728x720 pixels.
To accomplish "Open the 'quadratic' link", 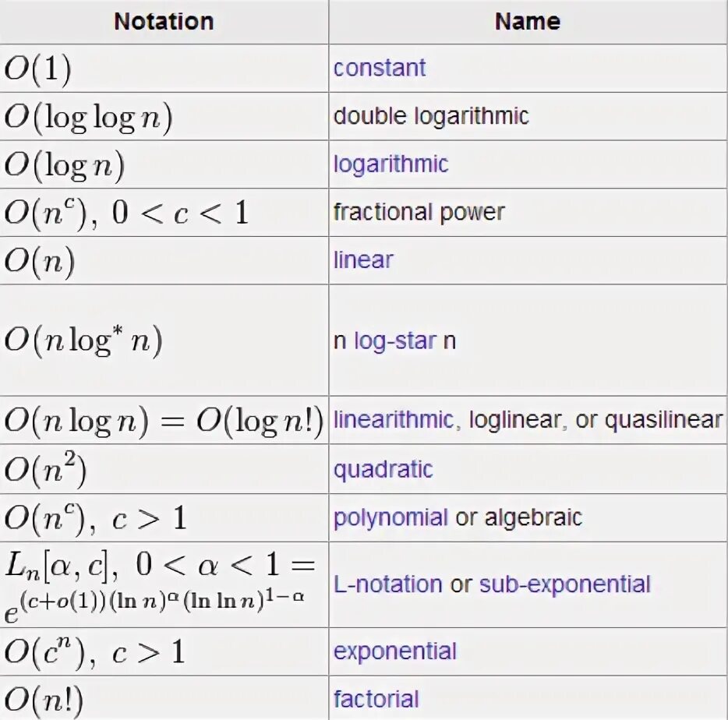I will 383,470.
